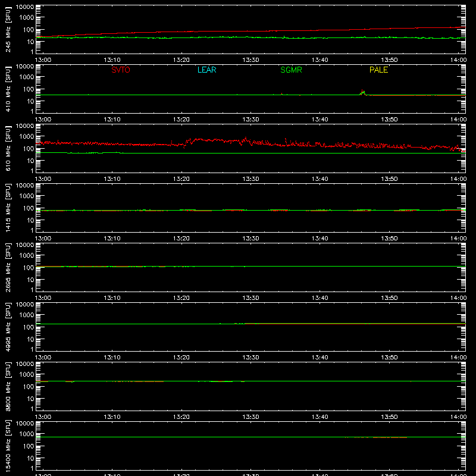Screen dimensions: 476x476
Task: Click the 10 y-tick on 1415 MHz plot
Action: coord(31,220)
